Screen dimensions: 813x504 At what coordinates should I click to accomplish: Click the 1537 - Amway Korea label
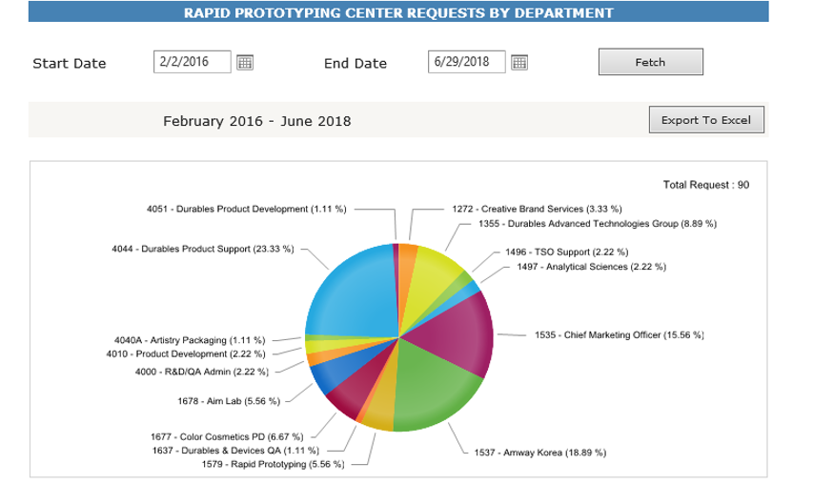click(539, 453)
